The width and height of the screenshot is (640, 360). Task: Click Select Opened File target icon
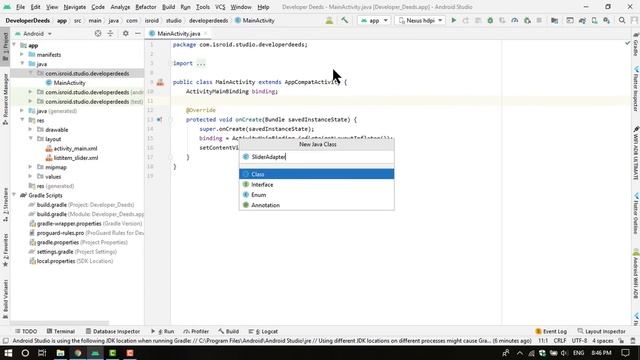tap(98, 33)
